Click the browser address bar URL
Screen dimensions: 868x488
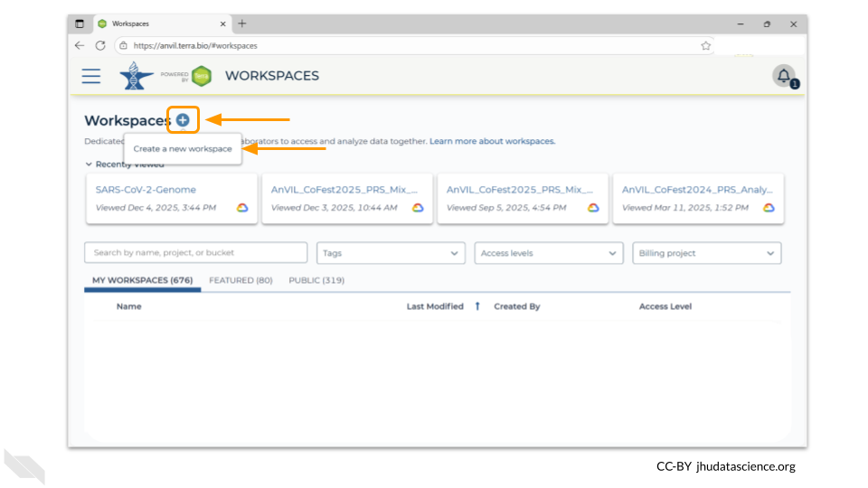(x=195, y=46)
